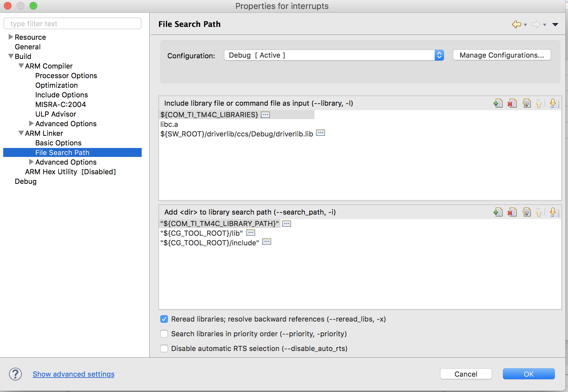This screenshot has height=392, width=568.
Task: Uncheck Reread libraries checkbox
Action: pyautogui.click(x=164, y=319)
